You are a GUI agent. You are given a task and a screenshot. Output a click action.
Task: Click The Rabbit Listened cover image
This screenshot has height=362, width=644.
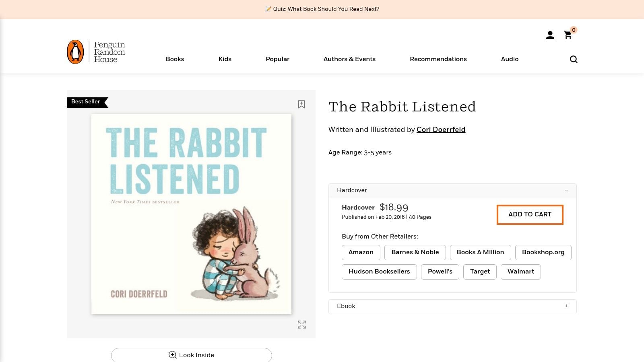(191, 214)
